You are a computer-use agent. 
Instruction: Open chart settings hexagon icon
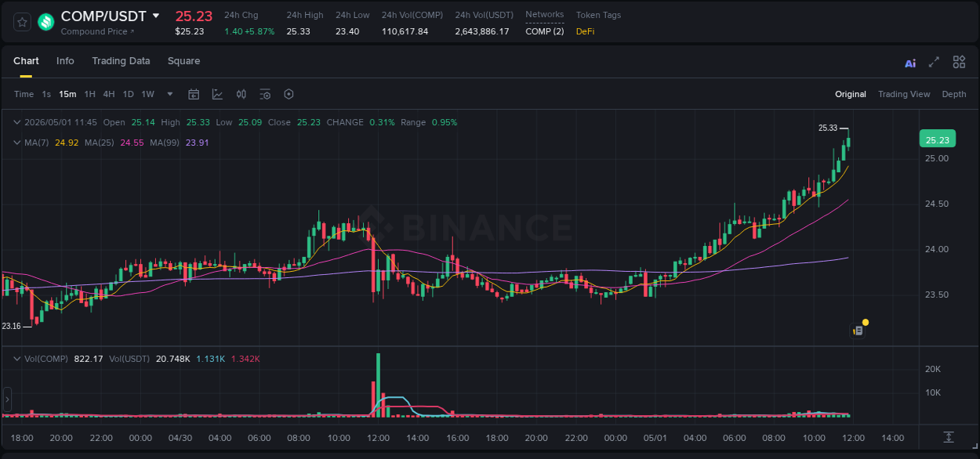289,94
